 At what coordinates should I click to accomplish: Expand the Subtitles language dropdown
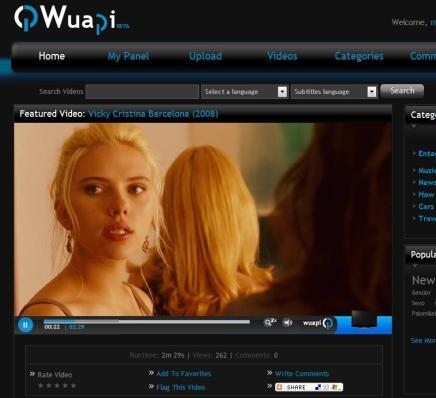pos(334,92)
